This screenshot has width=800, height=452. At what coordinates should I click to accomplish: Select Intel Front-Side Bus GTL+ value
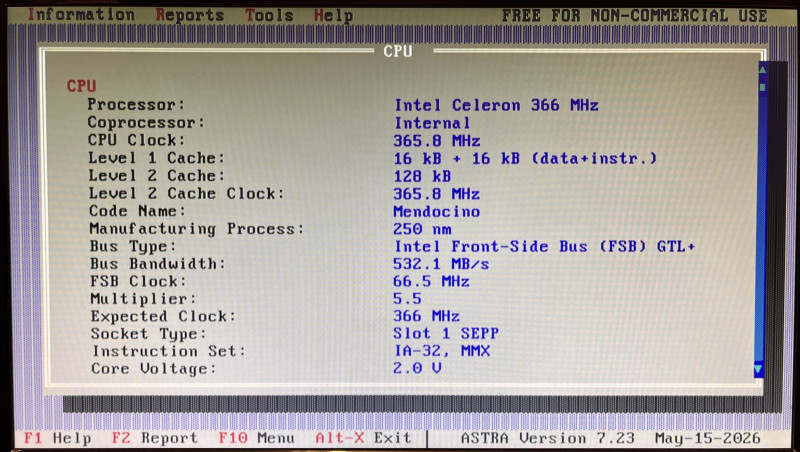click(545, 247)
